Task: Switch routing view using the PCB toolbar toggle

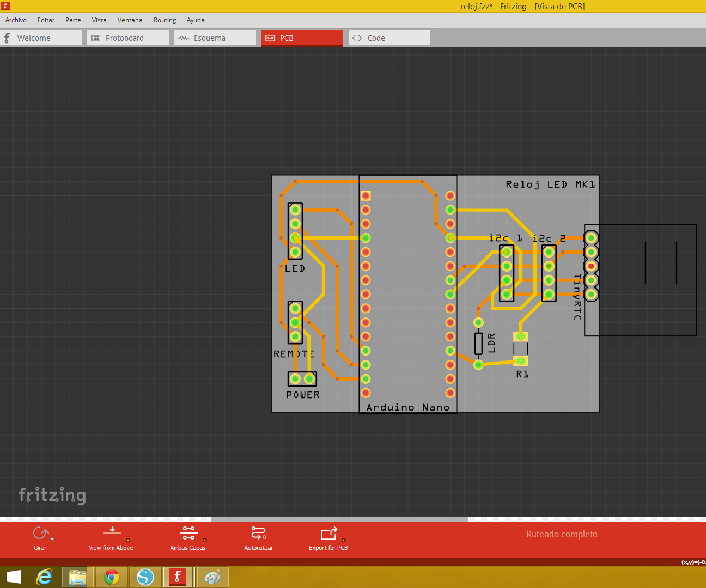Action: click(302, 38)
